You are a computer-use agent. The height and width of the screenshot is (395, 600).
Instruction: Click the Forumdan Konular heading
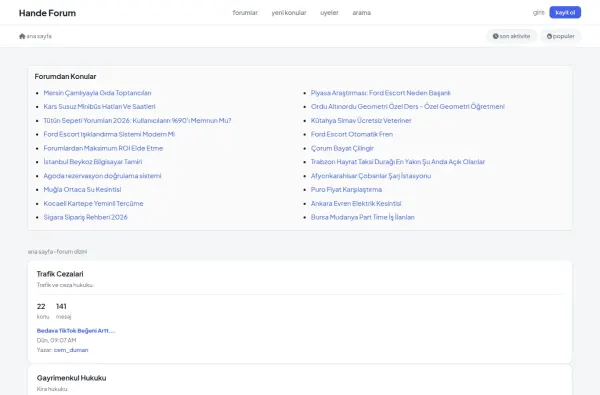[65, 77]
